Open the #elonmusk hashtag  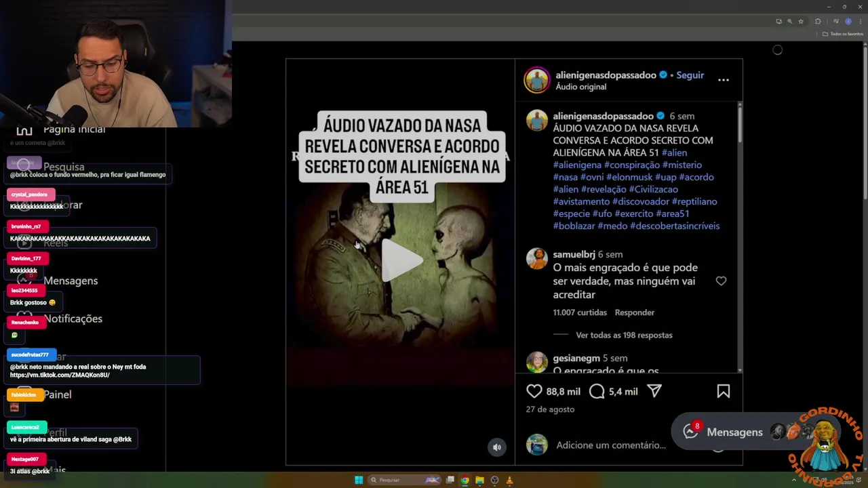point(633,177)
